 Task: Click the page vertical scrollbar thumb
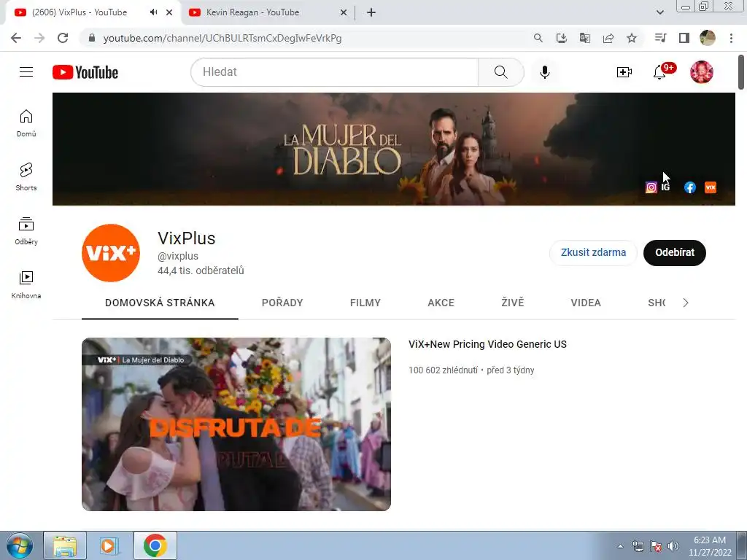tap(741, 72)
